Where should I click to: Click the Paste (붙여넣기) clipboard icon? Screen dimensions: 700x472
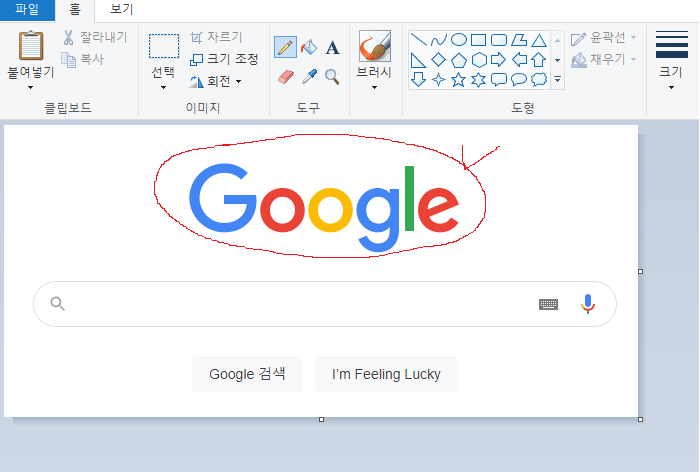click(x=31, y=46)
